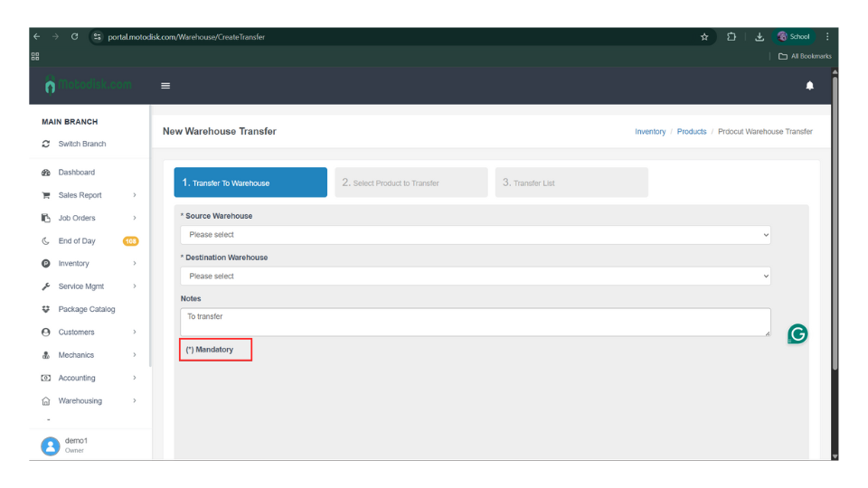Click the demo1 user avatar

tap(51, 446)
